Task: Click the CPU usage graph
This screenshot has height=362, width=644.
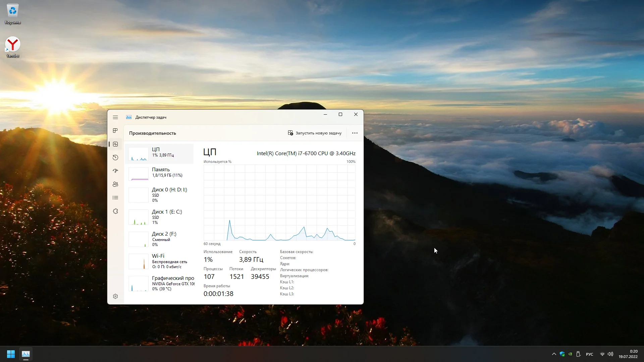Action: pyautogui.click(x=279, y=202)
